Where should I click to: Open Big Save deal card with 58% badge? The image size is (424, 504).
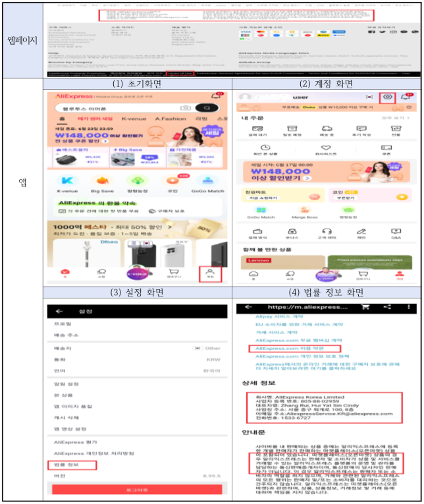[138, 157]
